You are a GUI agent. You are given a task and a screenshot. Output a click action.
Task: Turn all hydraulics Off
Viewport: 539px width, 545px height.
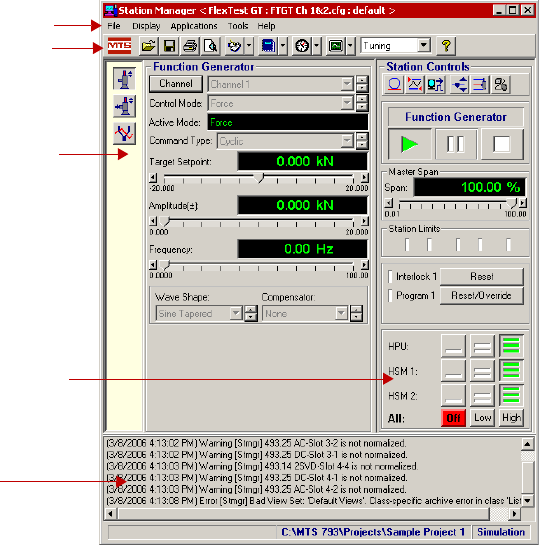(x=453, y=418)
